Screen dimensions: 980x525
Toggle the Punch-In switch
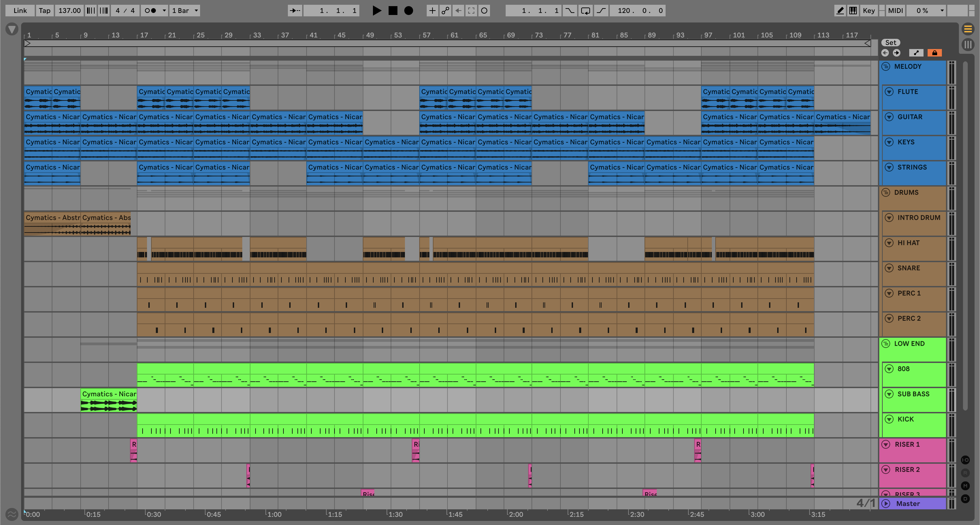pos(570,11)
